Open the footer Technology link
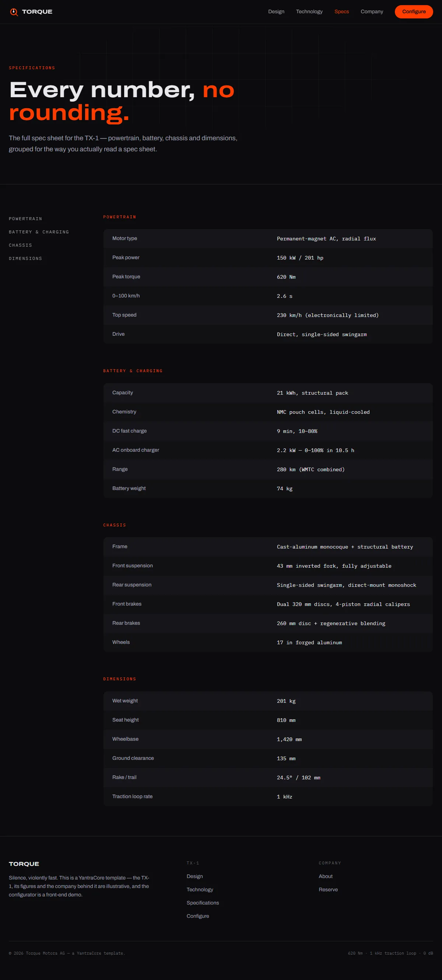Screen dimensions: 442x980 pos(200,889)
